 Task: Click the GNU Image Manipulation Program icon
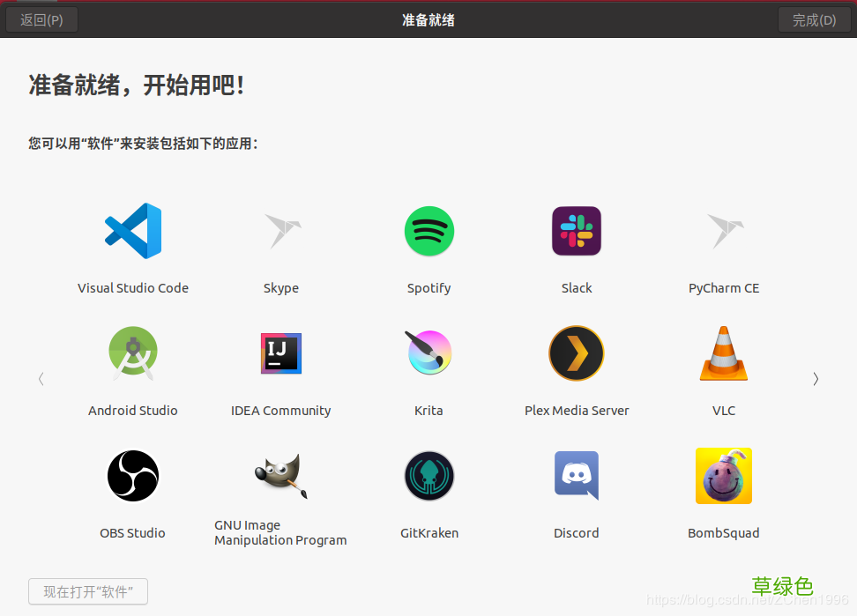tap(280, 476)
